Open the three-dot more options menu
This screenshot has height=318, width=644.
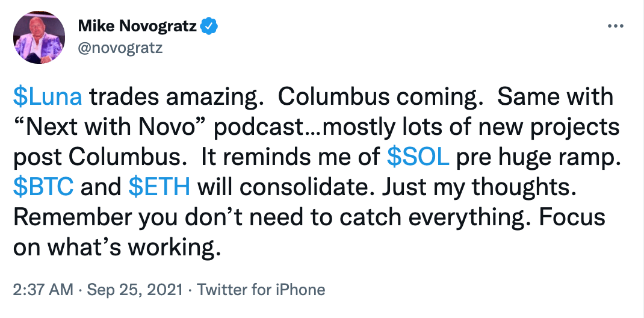click(x=616, y=27)
